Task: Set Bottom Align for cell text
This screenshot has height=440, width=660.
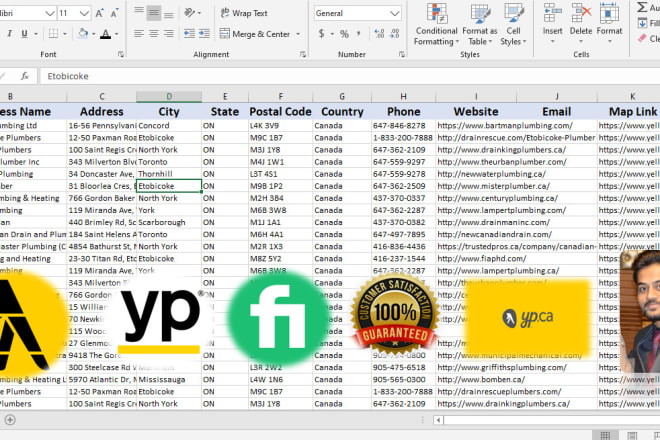Action: click(x=169, y=13)
